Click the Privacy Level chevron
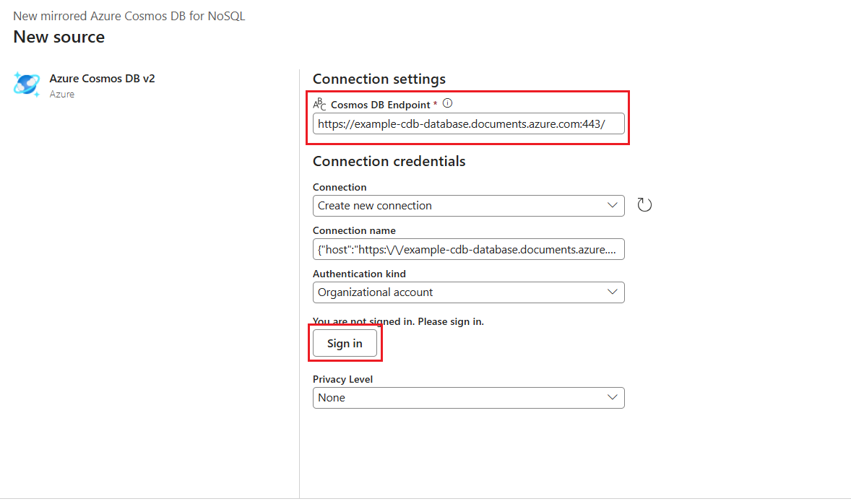 point(612,397)
